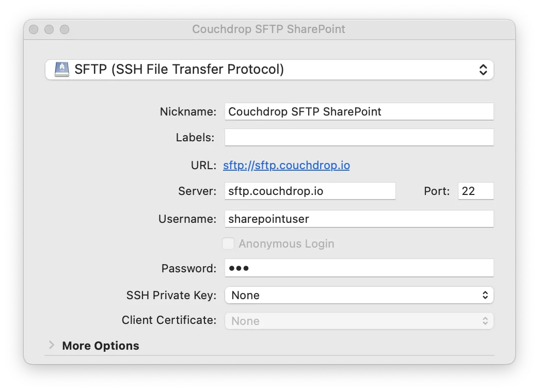The height and width of the screenshot is (392, 539).
Task: Click the SFTP drive icon in protocol selector
Action: click(61, 69)
